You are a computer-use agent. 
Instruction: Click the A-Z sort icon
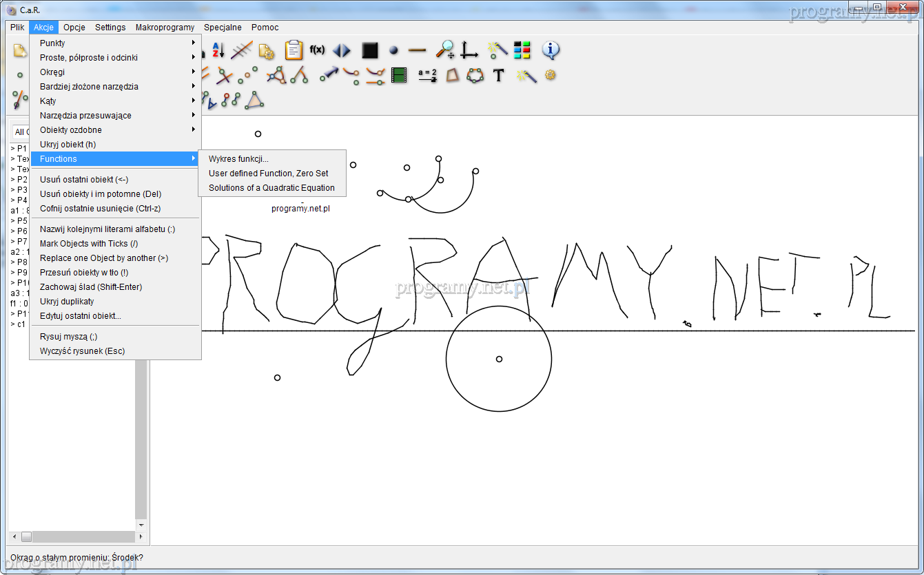pos(218,50)
